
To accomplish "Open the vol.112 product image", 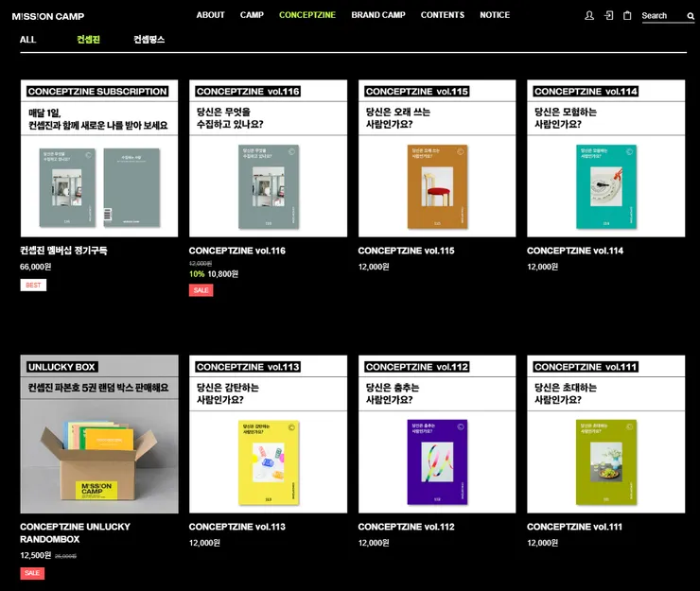I will click(437, 434).
